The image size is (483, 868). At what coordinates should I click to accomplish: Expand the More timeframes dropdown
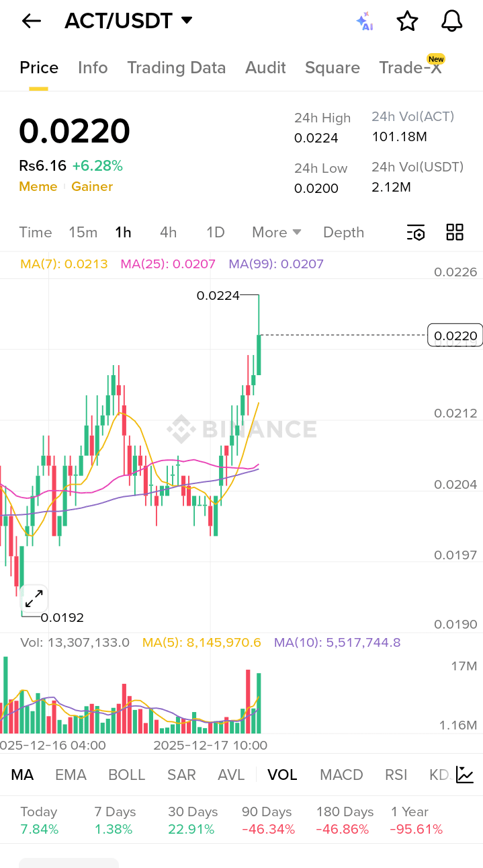276,233
